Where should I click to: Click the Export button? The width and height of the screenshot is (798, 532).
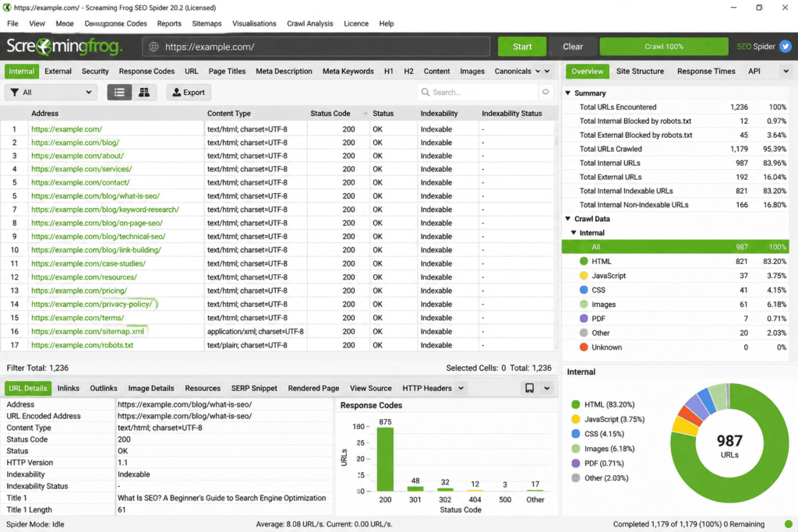pos(189,92)
